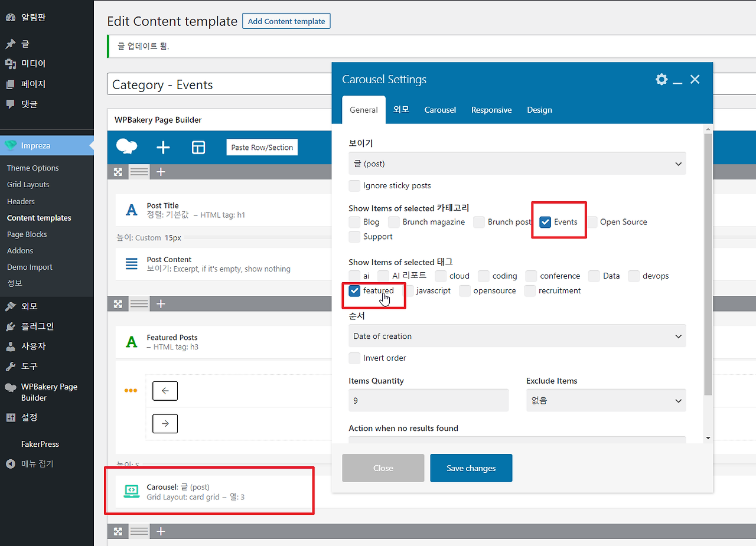Viewport: 756px width, 546px height.
Task: Open Demo Import submenu item
Action: coord(30,267)
